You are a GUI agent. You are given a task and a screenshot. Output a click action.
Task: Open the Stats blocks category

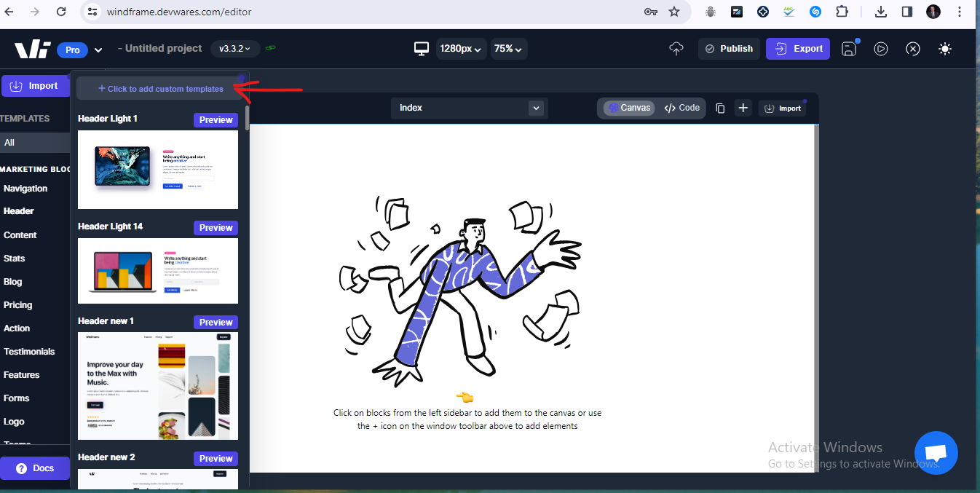(x=14, y=259)
